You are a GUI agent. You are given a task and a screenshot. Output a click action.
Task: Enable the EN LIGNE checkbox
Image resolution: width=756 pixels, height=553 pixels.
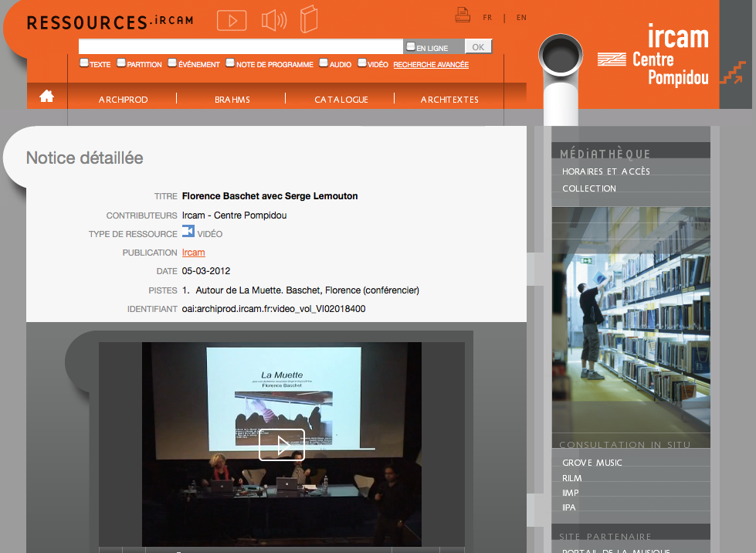(x=411, y=46)
